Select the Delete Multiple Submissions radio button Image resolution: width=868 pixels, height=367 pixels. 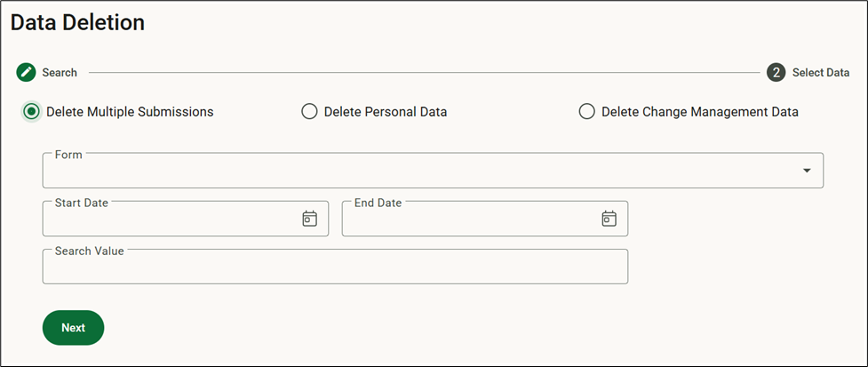click(x=32, y=112)
